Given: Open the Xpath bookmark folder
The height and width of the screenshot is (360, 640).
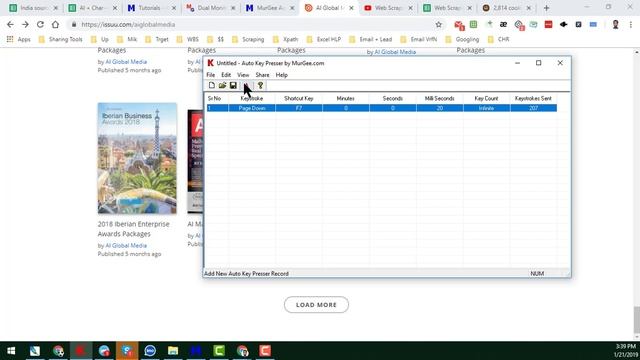Looking at the screenshot, I should click(285, 39).
